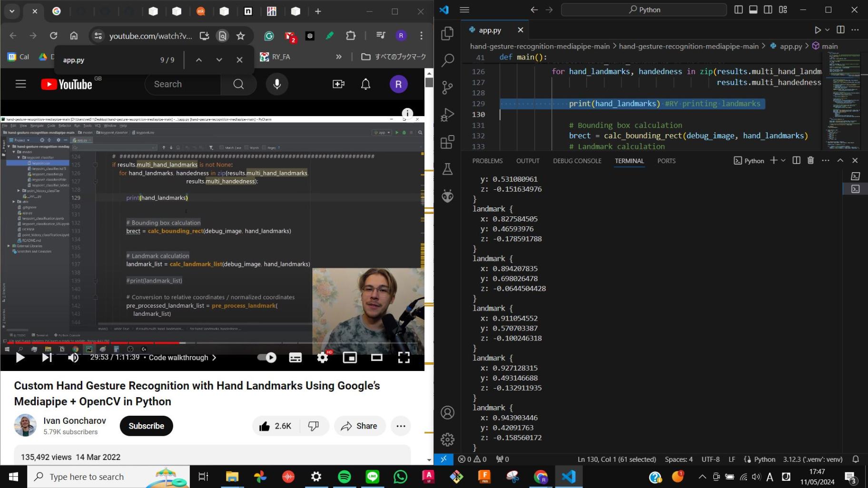Open Testing flask view in VS Code
This screenshot has width=868, height=488.
[x=447, y=169]
